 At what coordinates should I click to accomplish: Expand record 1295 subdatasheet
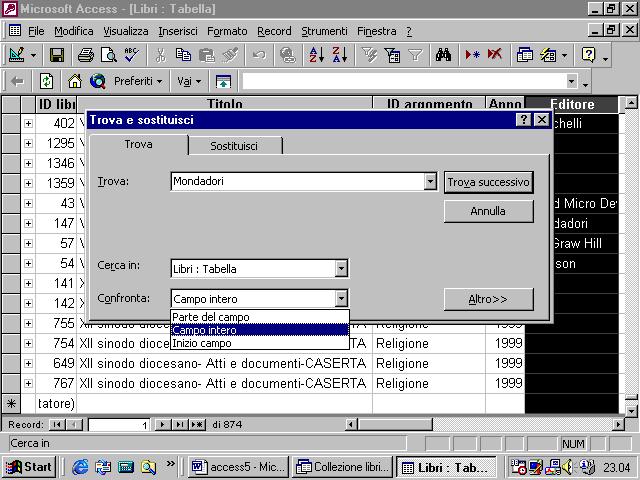point(28,143)
